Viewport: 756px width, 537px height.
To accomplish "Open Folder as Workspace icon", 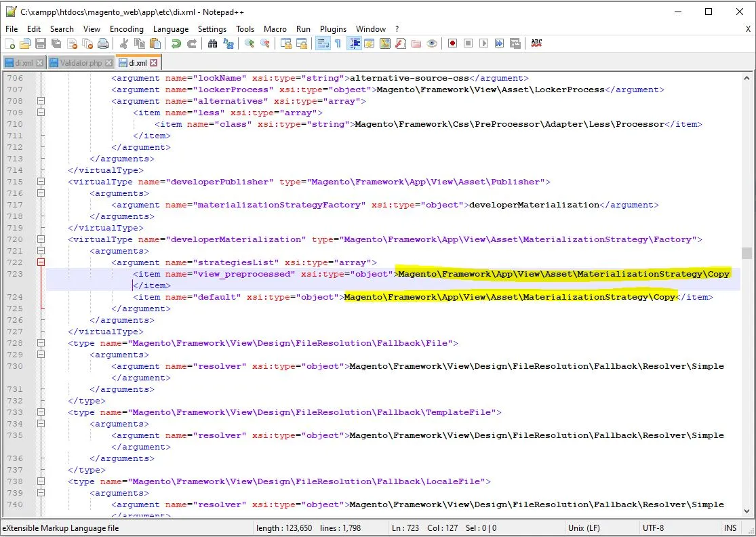I will [416, 44].
